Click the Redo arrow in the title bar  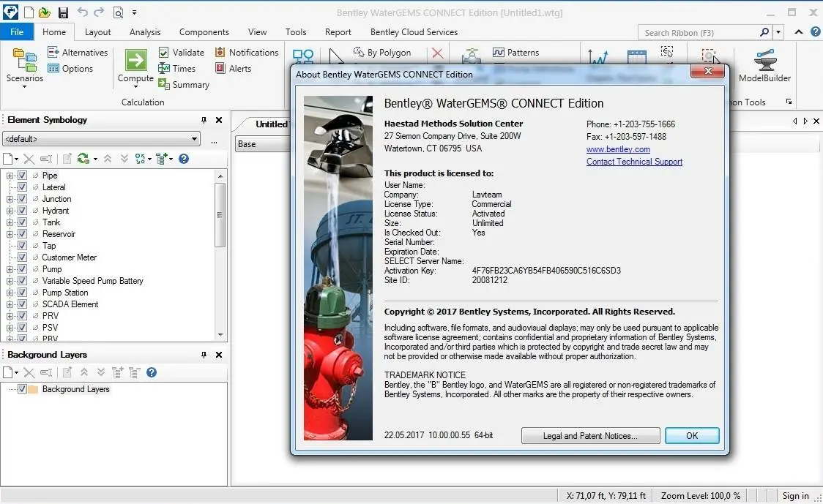[x=100, y=12]
